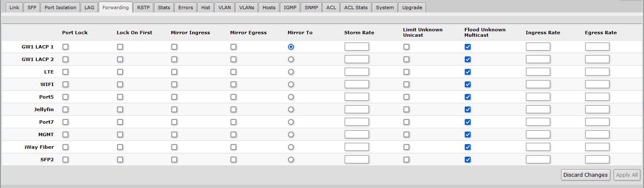Disable Flood Unknown Multicast for MGMT

[x=468, y=135]
